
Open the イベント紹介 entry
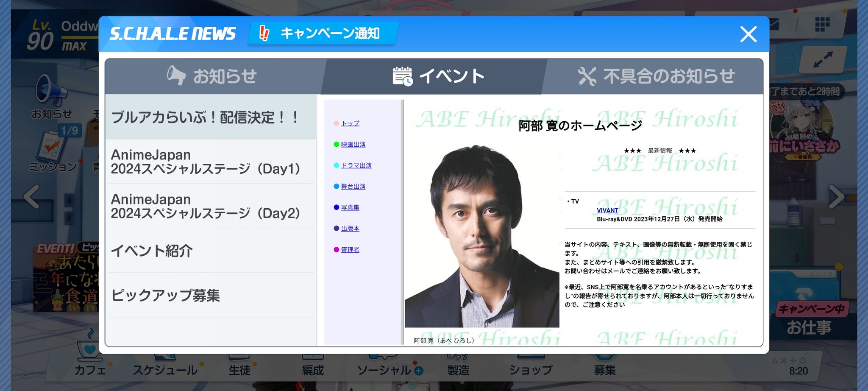point(211,251)
